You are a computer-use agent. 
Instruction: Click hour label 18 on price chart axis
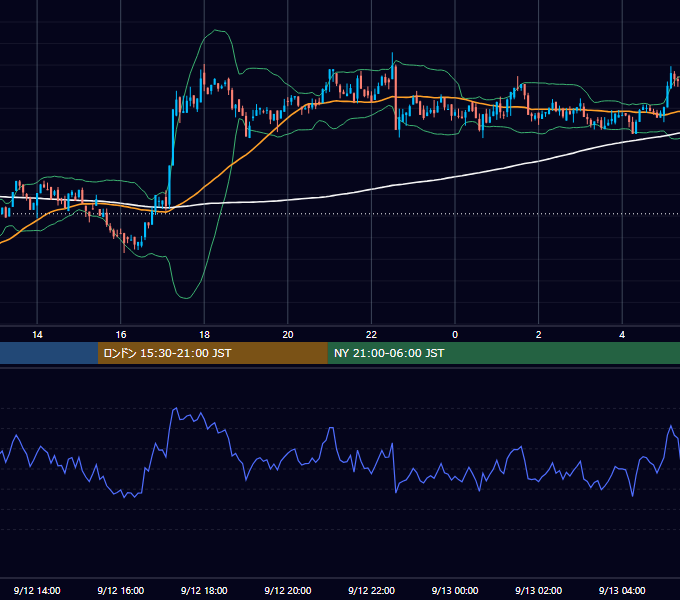tap(204, 335)
